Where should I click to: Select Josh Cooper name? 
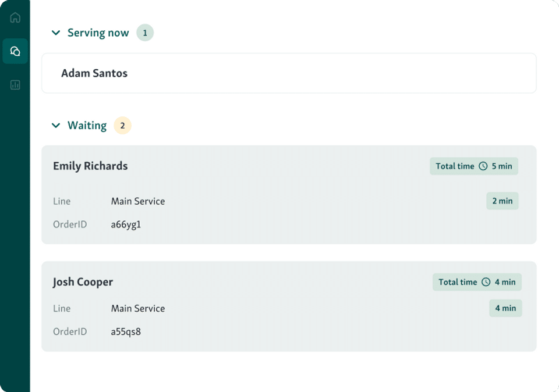coord(83,281)
